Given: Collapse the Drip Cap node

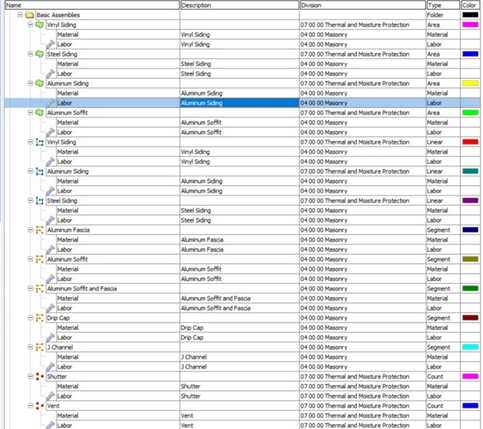Looking at the screenshot, I should [x=30, y=318].
